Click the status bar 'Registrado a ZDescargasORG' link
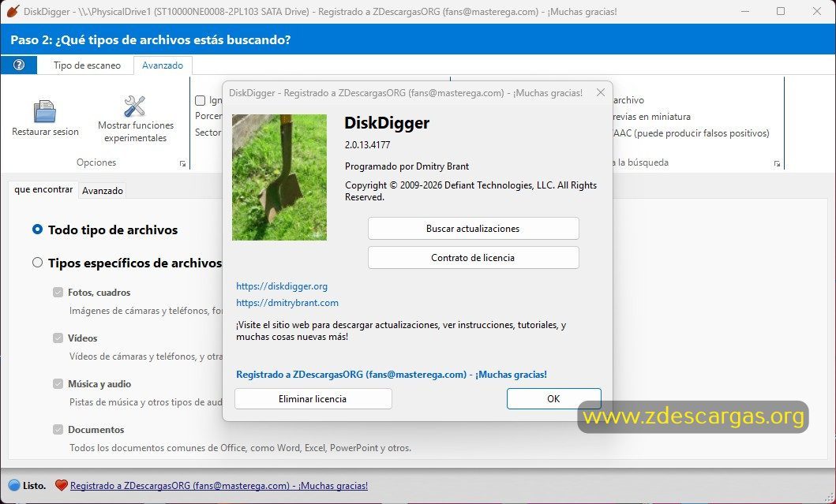The height and width of the screenshot is (504, 836). coord(219,485)
